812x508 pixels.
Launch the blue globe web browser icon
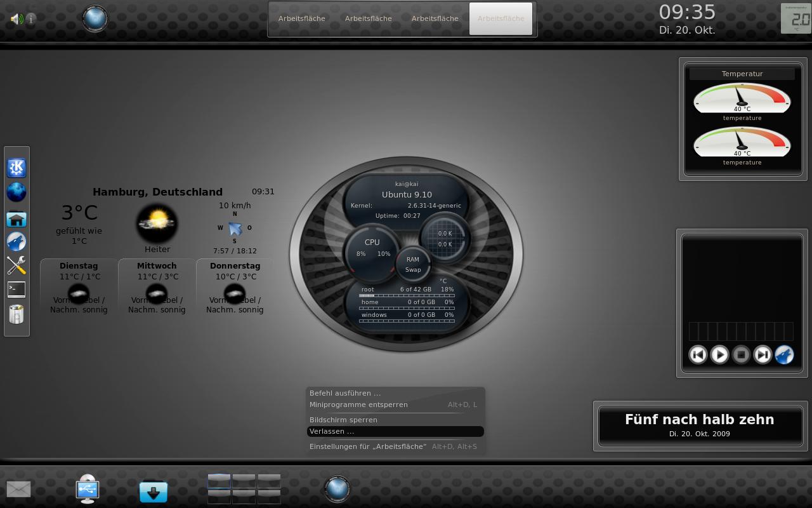pos(16,192)
